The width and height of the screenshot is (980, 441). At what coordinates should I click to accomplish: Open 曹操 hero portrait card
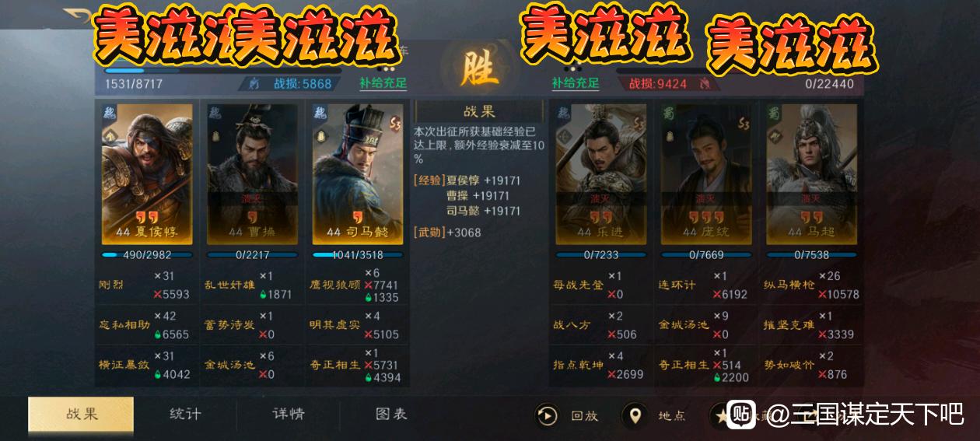coord(252,174)
